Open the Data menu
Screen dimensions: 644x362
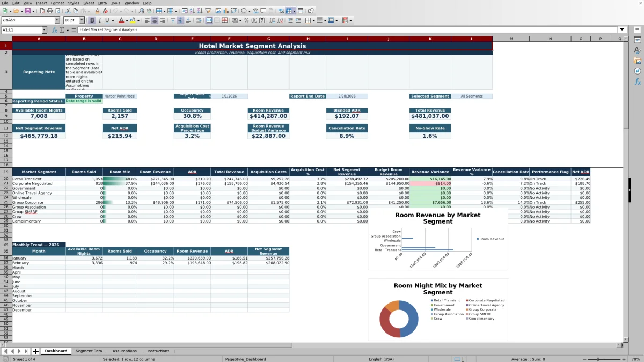[x=103, y=3]
